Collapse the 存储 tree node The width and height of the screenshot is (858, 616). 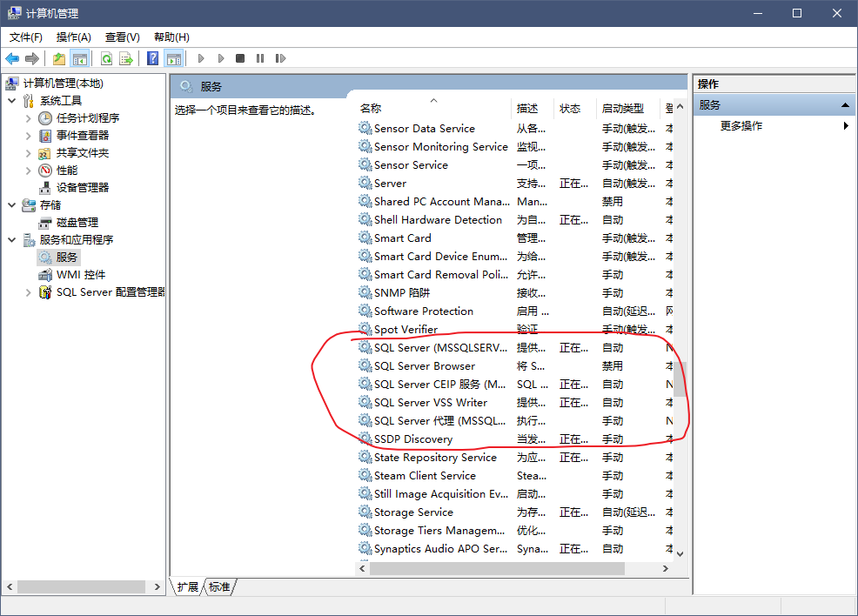[x=12, y=205]
